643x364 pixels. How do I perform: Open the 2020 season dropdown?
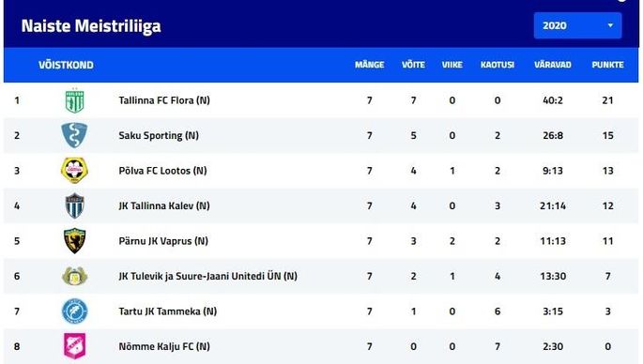click(577, 25)
